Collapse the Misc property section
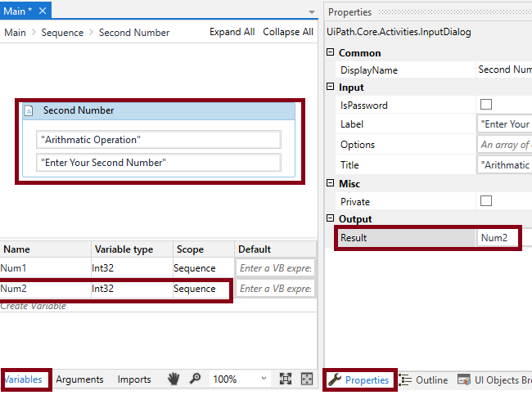532x395 pixels. tap(330, 183)
